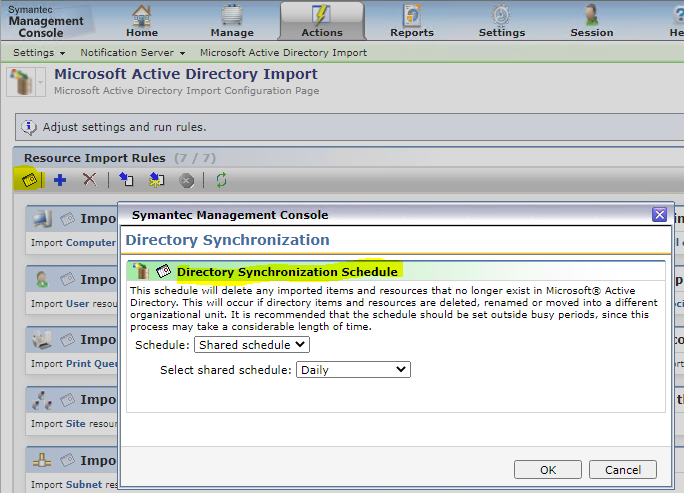Open the Reports menu
Image resolution: width=684 pixels, height=493 pixels.
coord(412,21)
